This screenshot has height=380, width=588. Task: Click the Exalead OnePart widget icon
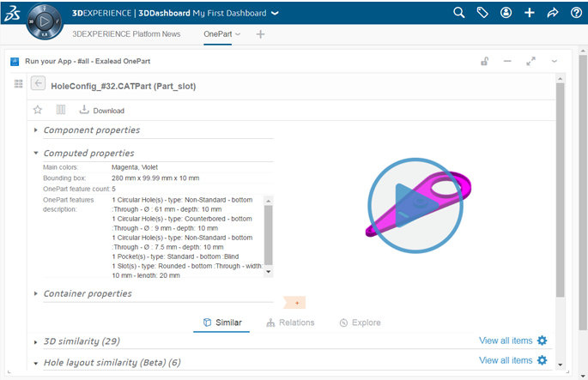pyautogui.click(x=15, y=62)
